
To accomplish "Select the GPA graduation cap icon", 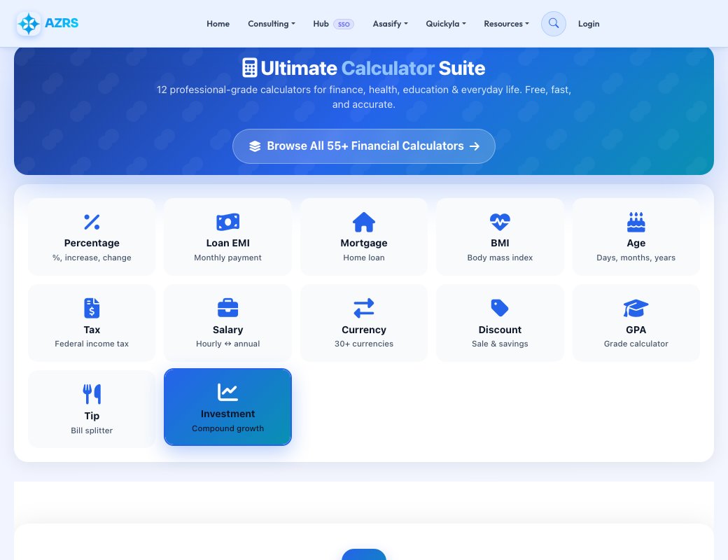I will [x=636, y=308].
